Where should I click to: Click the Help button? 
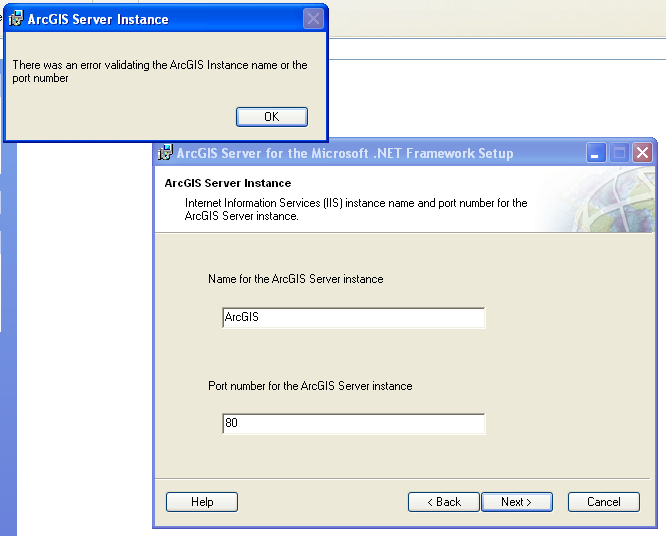click(x=202, y=502)
